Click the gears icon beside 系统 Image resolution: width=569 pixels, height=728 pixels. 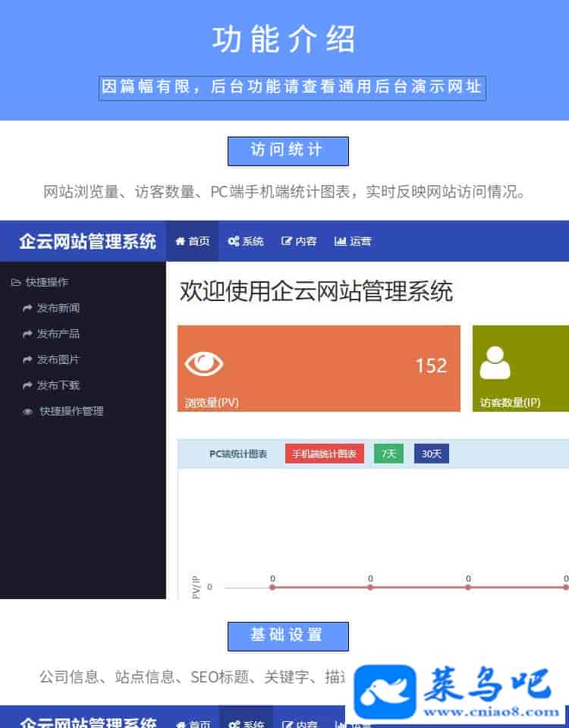[x=234, y=241]
